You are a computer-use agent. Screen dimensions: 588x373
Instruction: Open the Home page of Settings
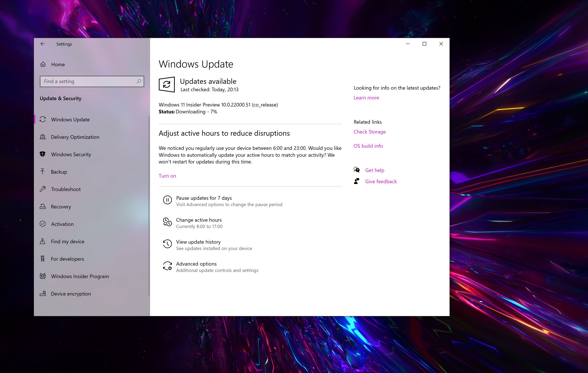pos(58,64)
